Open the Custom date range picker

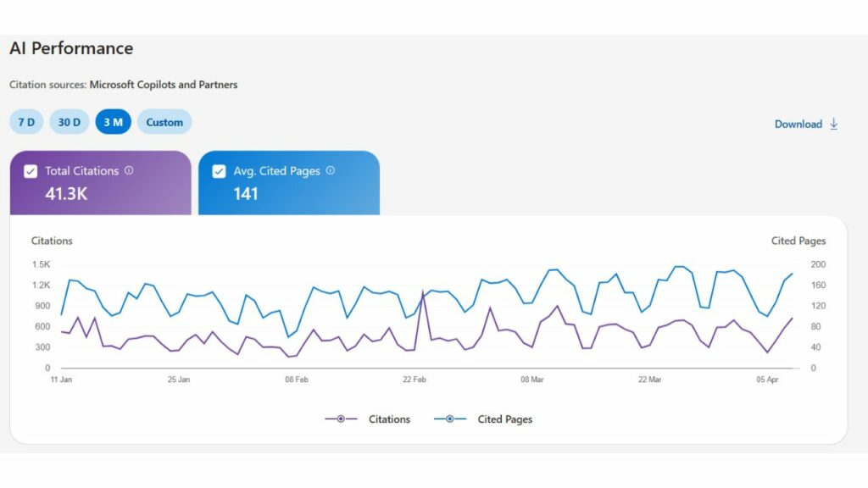(164, 122)
